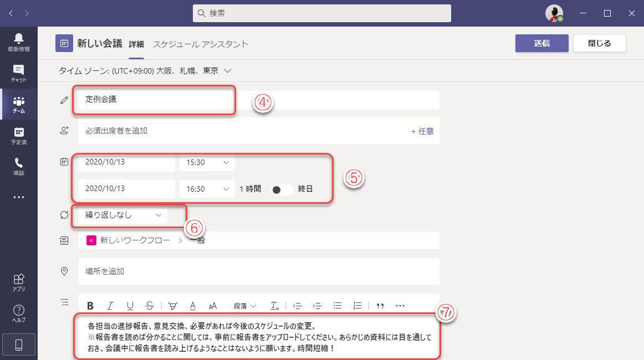Click the 送信 send button
Screen dimensions: 644x360
click(541, 43)
